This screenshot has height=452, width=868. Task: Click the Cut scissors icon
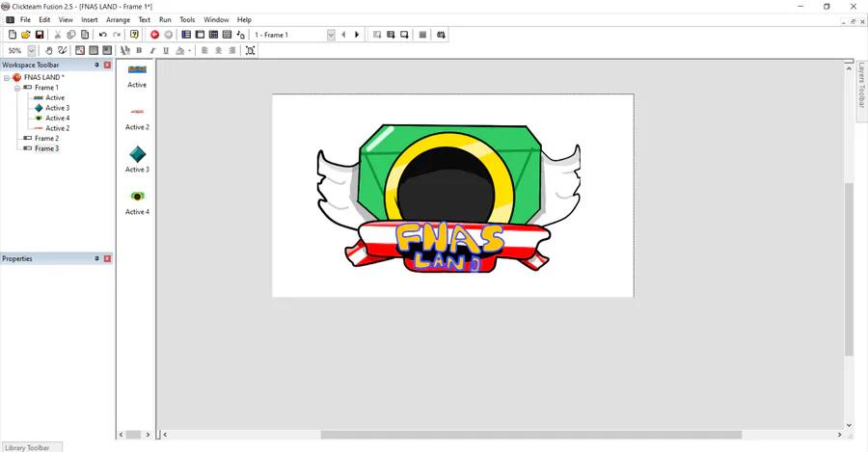pyautogui.click(x=57, y=35)
